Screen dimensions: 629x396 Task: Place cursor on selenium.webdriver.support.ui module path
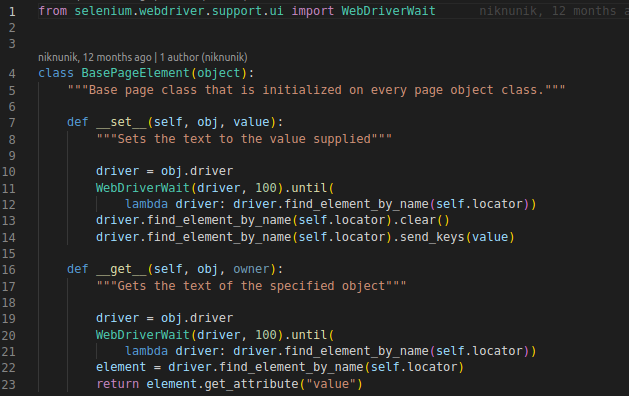pos(179,11)
